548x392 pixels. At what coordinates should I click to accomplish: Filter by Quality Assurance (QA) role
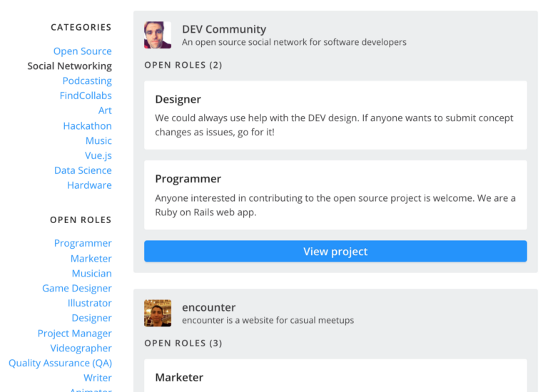pos(60,363)
